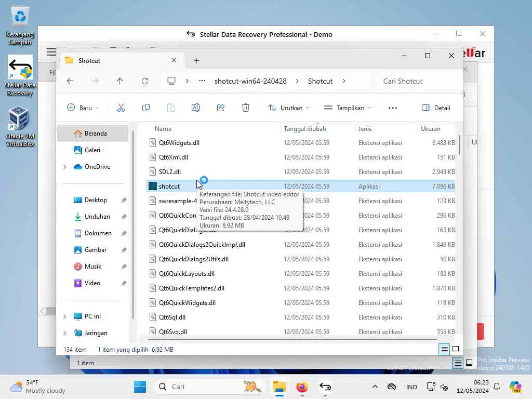Select the SDL2.dll file
Image resolution: width=532 pixels, height=399 pixels.
coord(301,172)
